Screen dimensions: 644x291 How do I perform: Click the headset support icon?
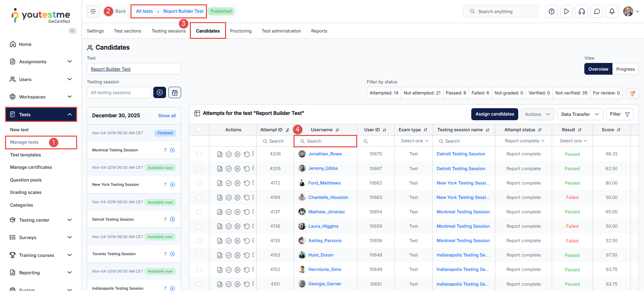coord(582,11)
